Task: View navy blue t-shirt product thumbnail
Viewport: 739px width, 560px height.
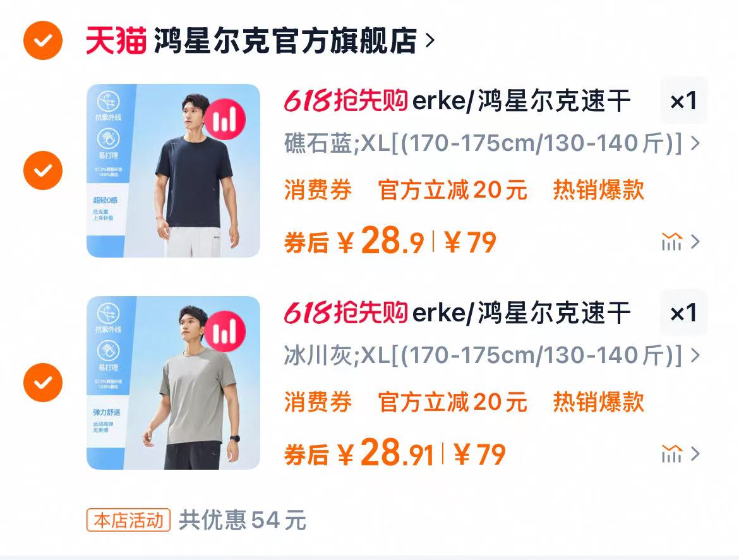Action: click(x=174, y=170)
